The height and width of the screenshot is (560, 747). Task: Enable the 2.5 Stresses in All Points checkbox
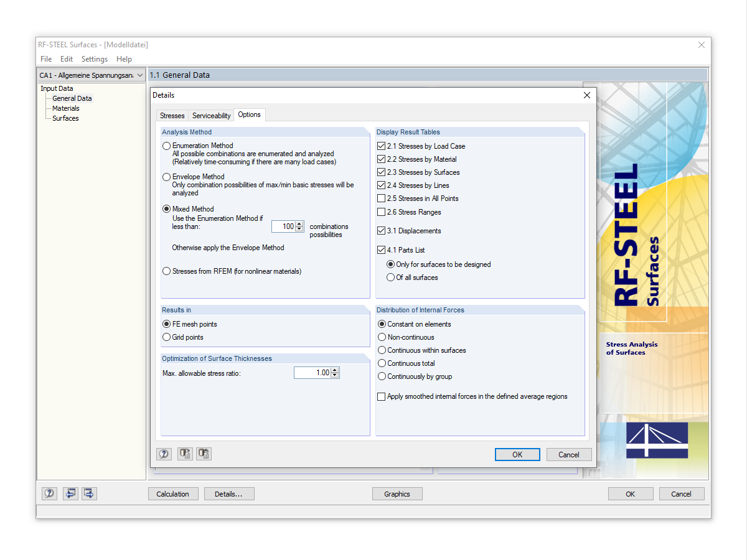[381, 198]
